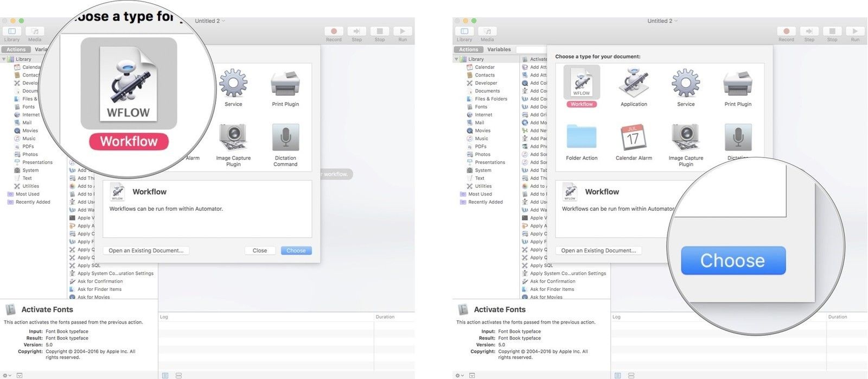Open the gear action menu in right window bottom-left

click(459, 375)
